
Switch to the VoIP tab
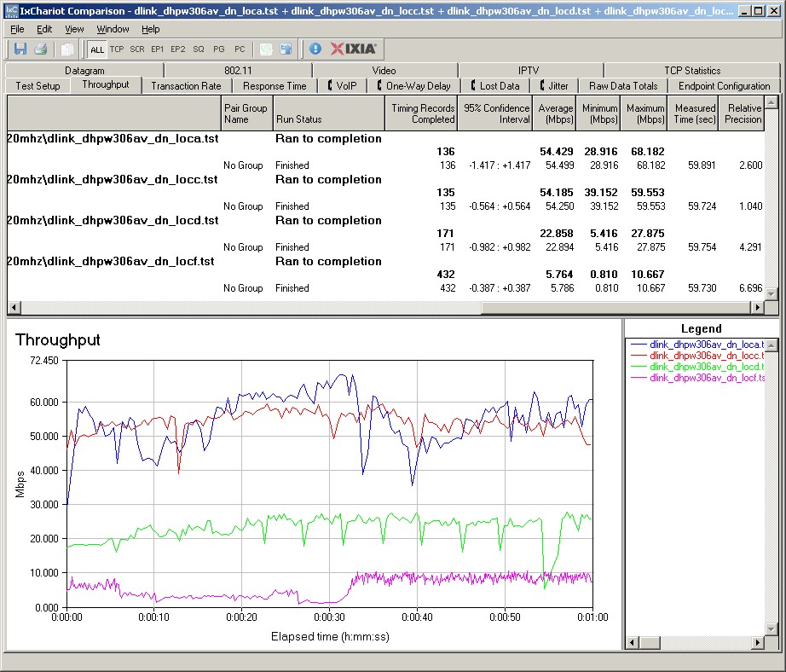(343, 86)
